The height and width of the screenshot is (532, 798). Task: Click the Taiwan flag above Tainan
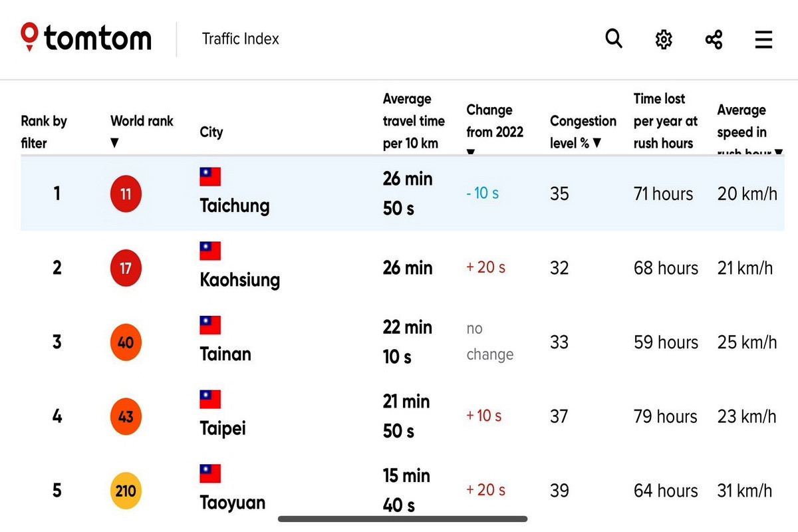[210, 325]
